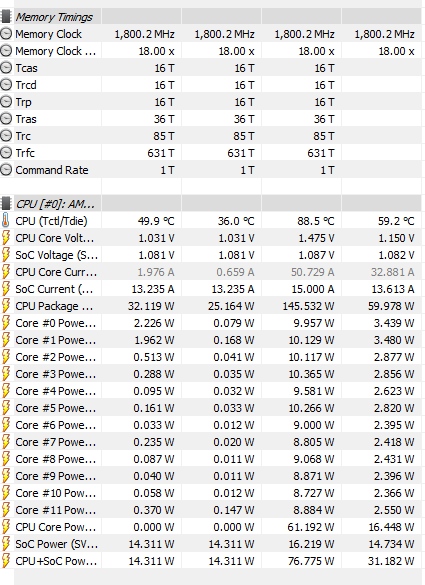Select the CPU Core Volt... label

[x=55, y=238]
